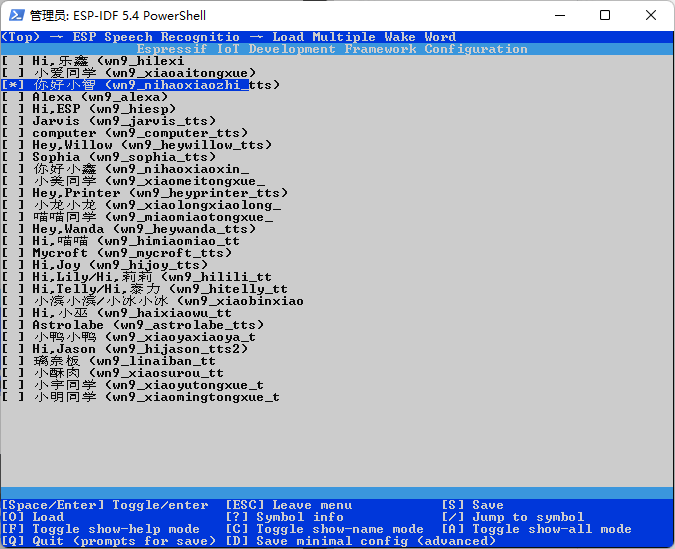This screenshot has height=549, width=675.
Task: Enable the 璃奈板 wn9_linaiban checkbox
Action: (x=12, y=362)
